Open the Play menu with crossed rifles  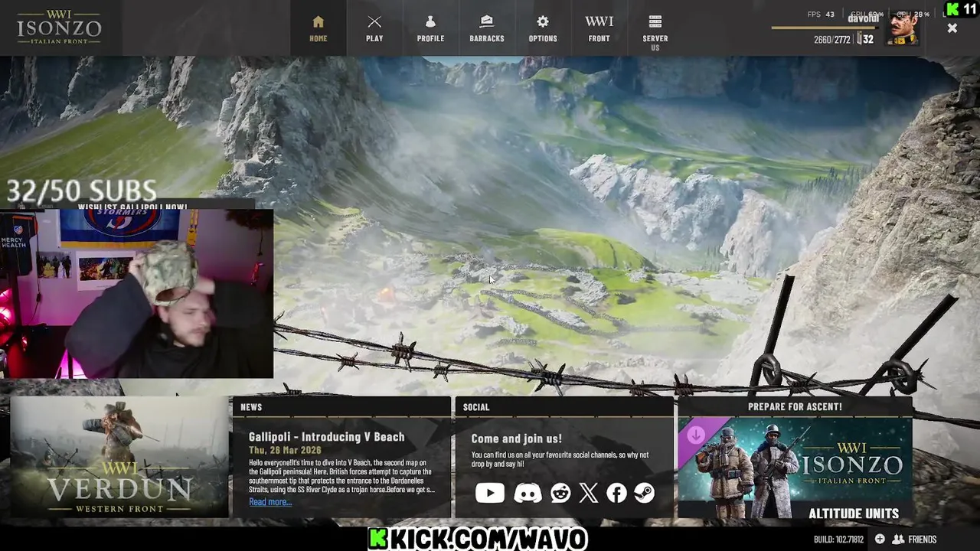click(x=374, y=28)
